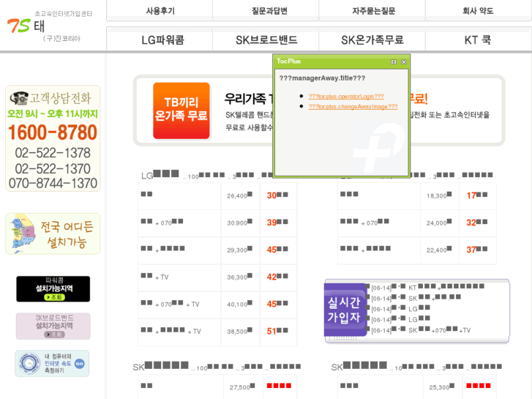Click the 전국 어디든 설치가능 banner text

click(67, 234)
